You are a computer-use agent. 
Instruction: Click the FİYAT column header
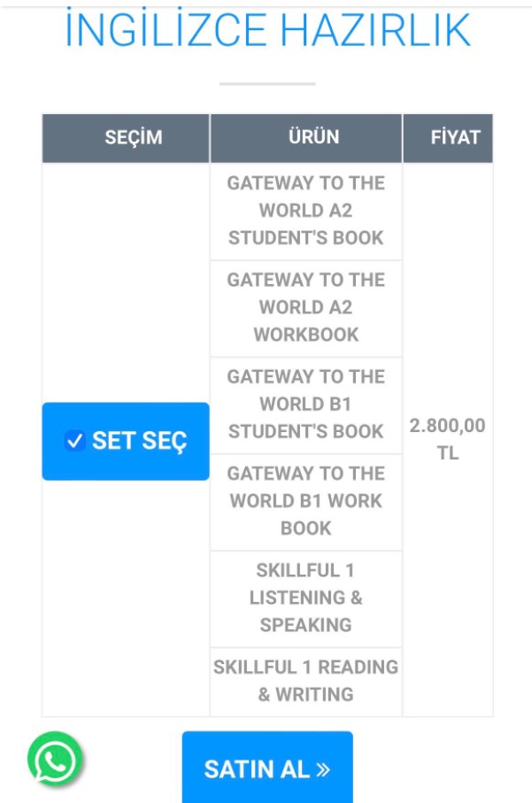[455, 137]
